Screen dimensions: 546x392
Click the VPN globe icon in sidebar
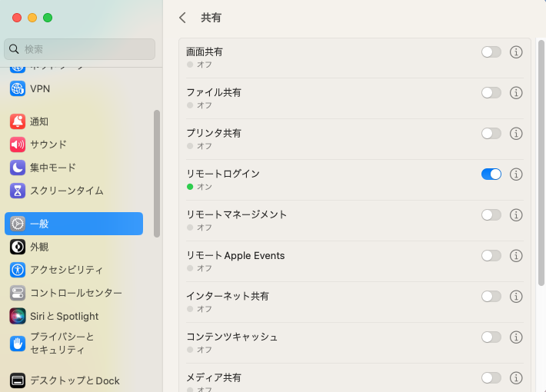[18, 88]
